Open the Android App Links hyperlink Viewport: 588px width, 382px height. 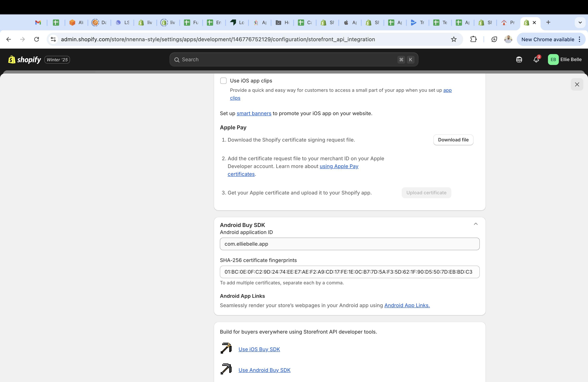pos(407,305)
